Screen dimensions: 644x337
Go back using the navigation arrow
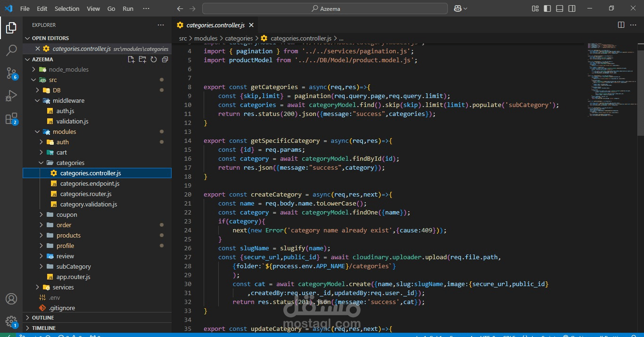coord(180,8)
